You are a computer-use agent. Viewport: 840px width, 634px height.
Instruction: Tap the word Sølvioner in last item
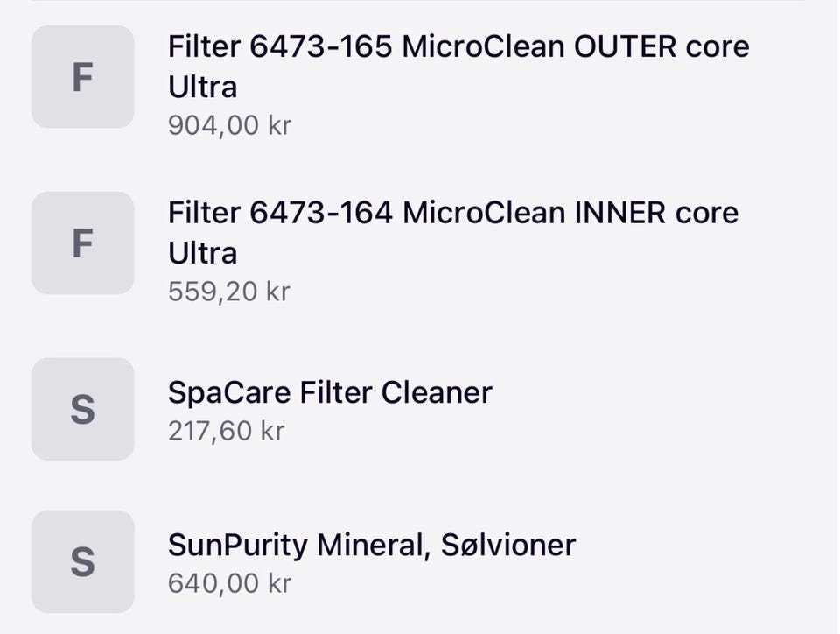point(508,545)
